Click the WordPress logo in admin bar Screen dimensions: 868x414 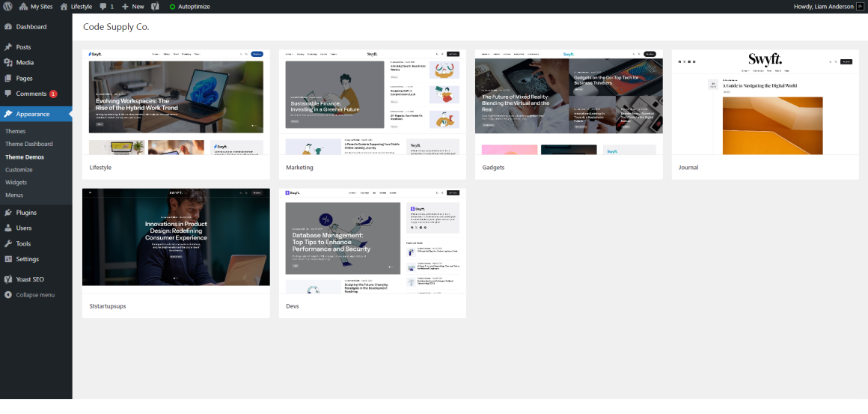(x=7, y=7)
